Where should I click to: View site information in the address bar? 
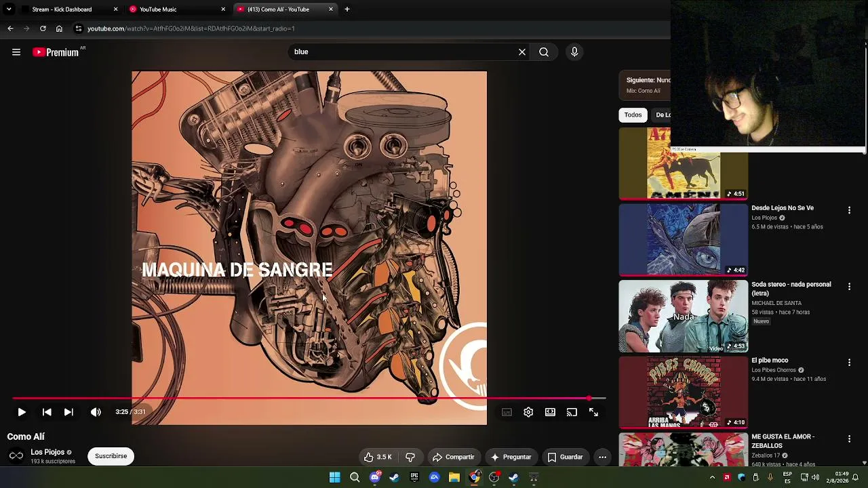point(79,28)
